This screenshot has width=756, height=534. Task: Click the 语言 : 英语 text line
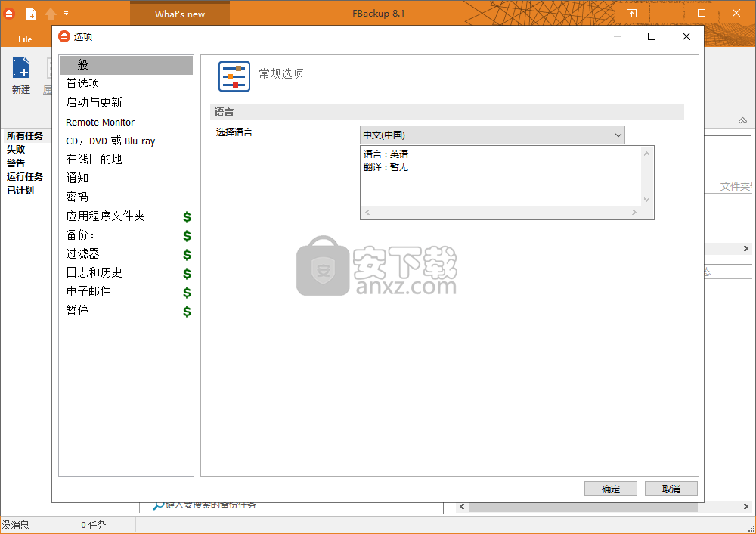pos(386,154)
